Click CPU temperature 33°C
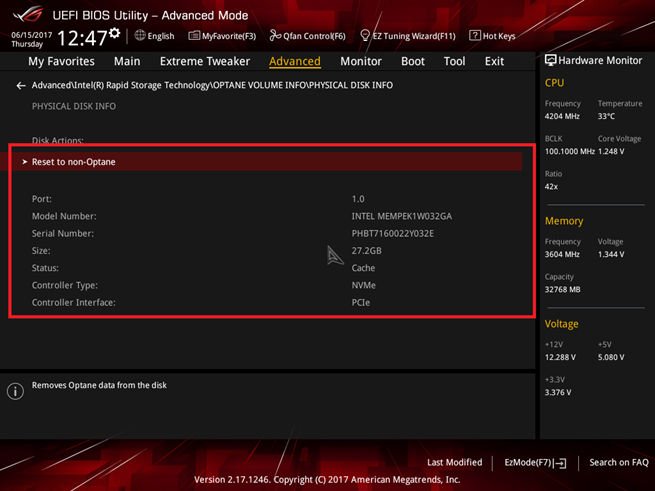This screenshot has width=655, height=491. coord(606,116)
